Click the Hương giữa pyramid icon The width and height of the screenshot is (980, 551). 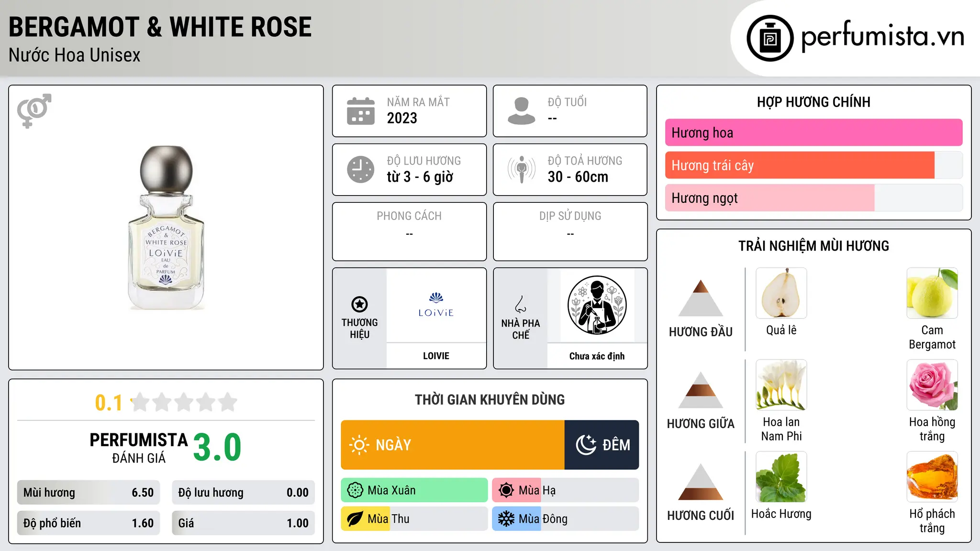coord(701,390)
